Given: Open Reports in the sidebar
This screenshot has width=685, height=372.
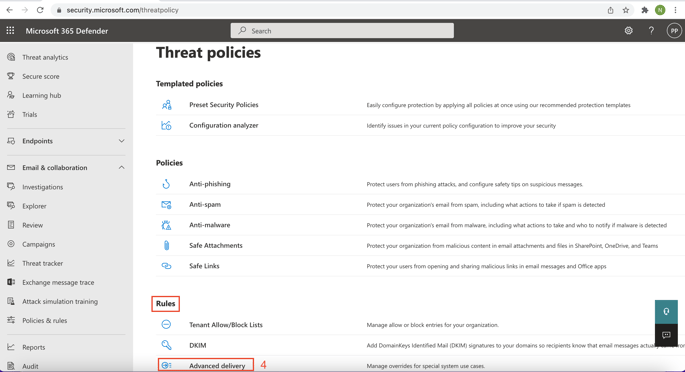Looking at the screenshot, I should (34, 347).
